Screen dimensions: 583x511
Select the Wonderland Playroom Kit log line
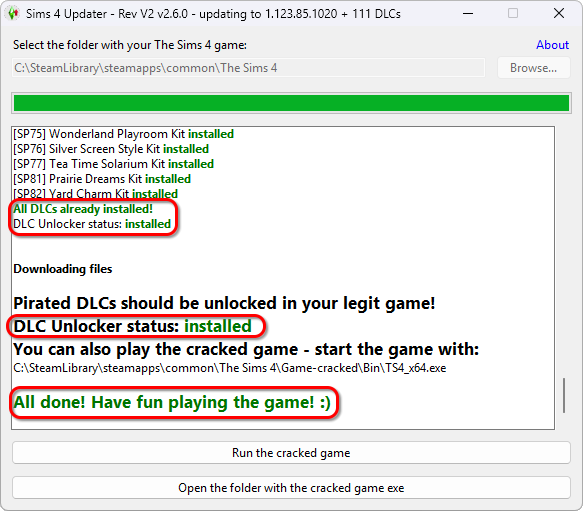[x=123, y=134]
